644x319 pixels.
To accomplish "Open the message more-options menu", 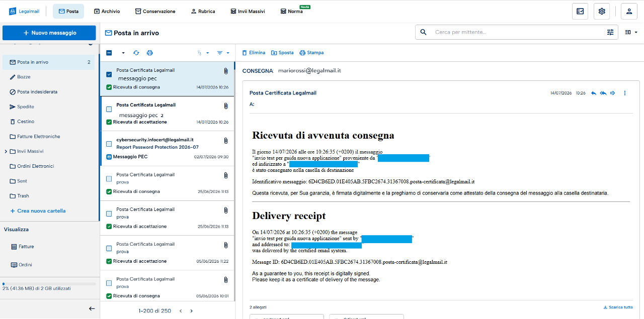I will coord(625,93).
